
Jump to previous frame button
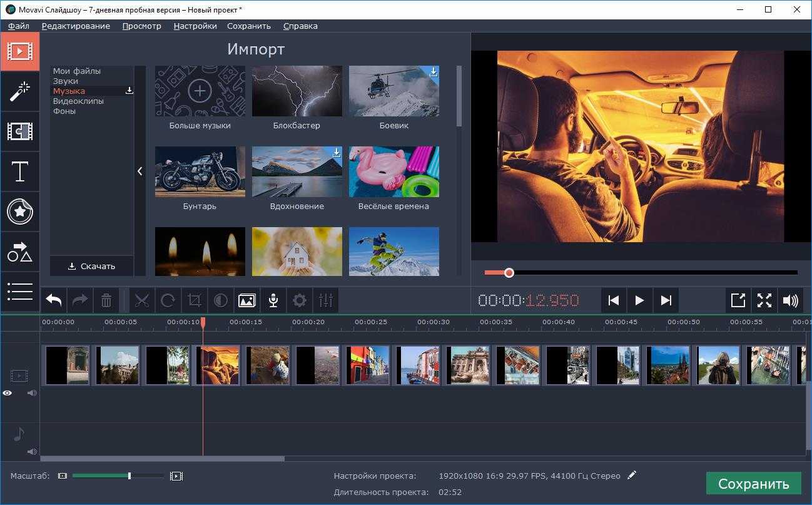(x=614, y=301)
